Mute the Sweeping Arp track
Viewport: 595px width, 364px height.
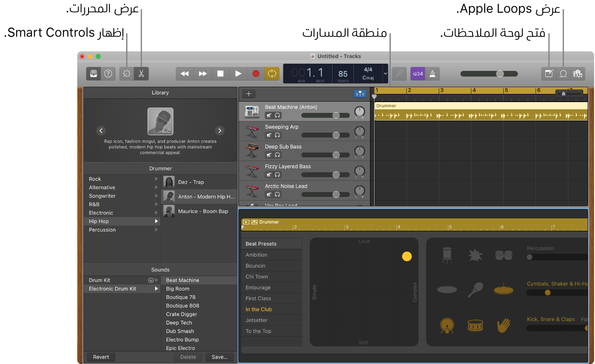269,135
